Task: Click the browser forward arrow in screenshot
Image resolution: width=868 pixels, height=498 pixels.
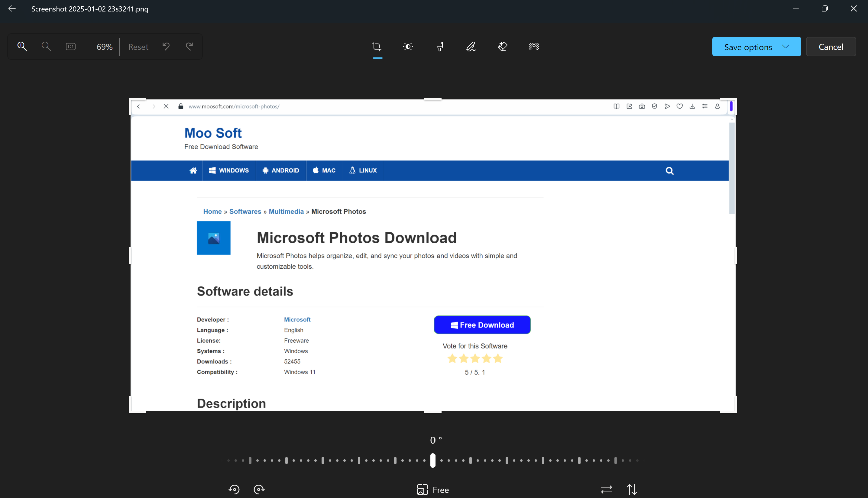Action: coord(154,106)
